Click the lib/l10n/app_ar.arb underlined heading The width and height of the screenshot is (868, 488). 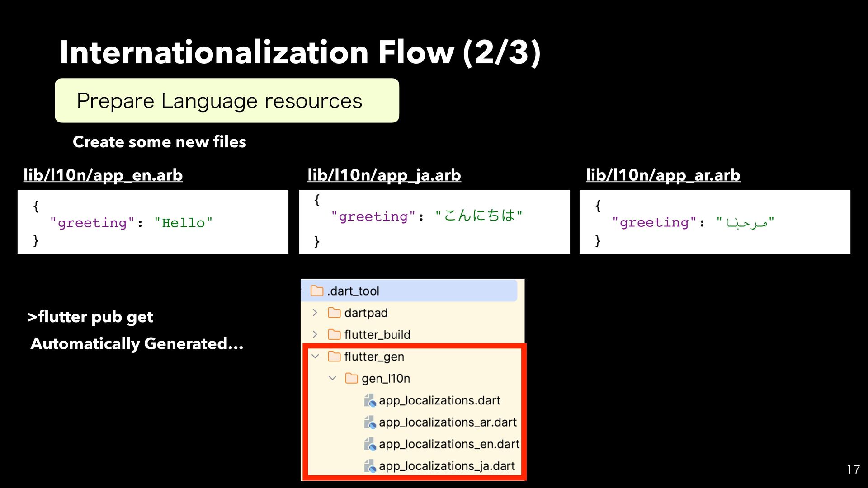click(x=663, y=175)
